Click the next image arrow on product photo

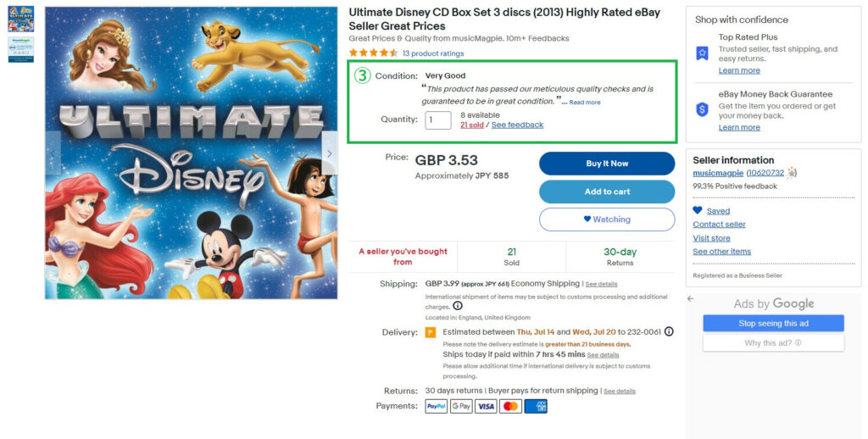point(329,153)
